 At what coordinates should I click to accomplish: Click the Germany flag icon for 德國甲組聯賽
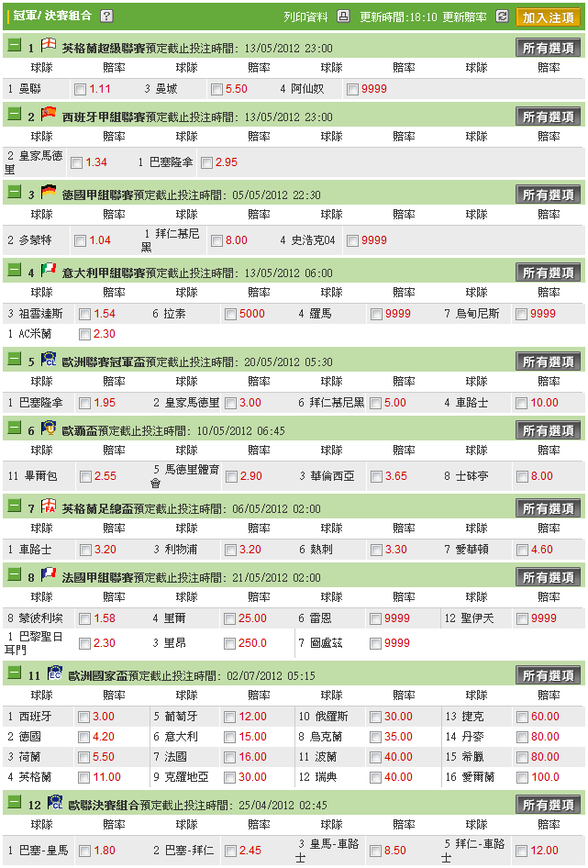click(x=49, y=191)
